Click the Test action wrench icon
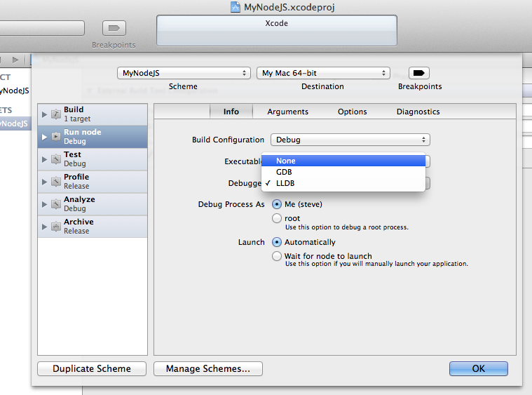 56,159
